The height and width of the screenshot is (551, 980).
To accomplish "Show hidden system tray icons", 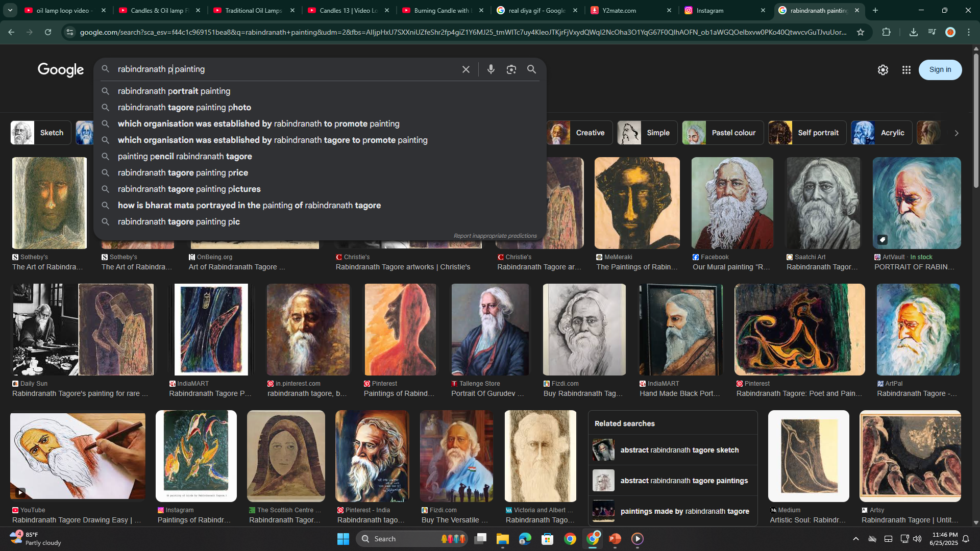I will point(856,539).
